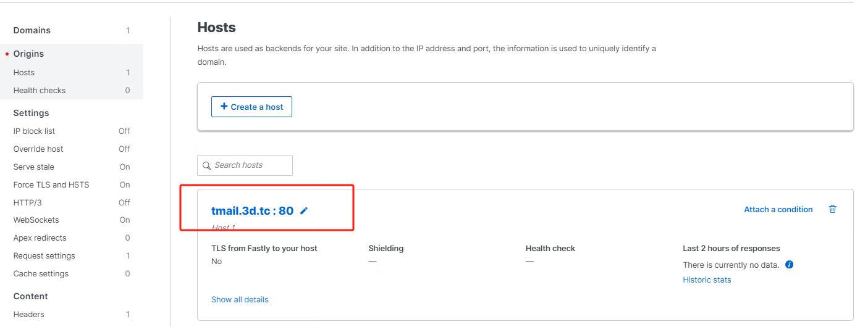
Task: Open Override host setting
Action: click(x=38, y=149)
